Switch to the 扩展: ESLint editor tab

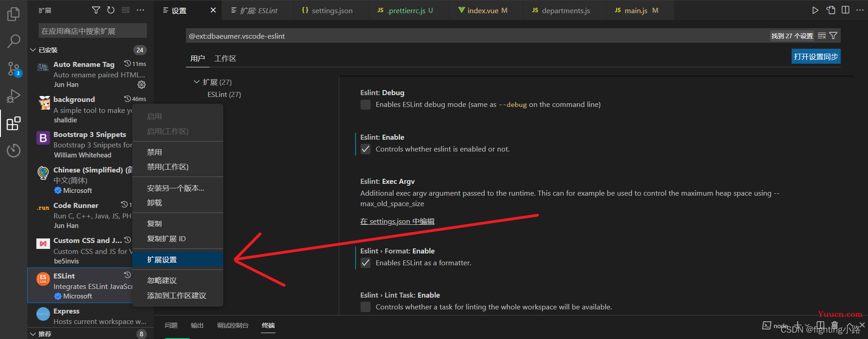258,10
